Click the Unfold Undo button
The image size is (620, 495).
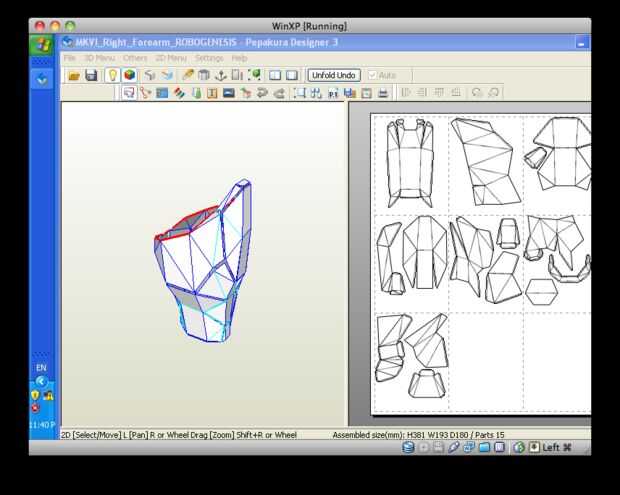[x=334, y=75]
